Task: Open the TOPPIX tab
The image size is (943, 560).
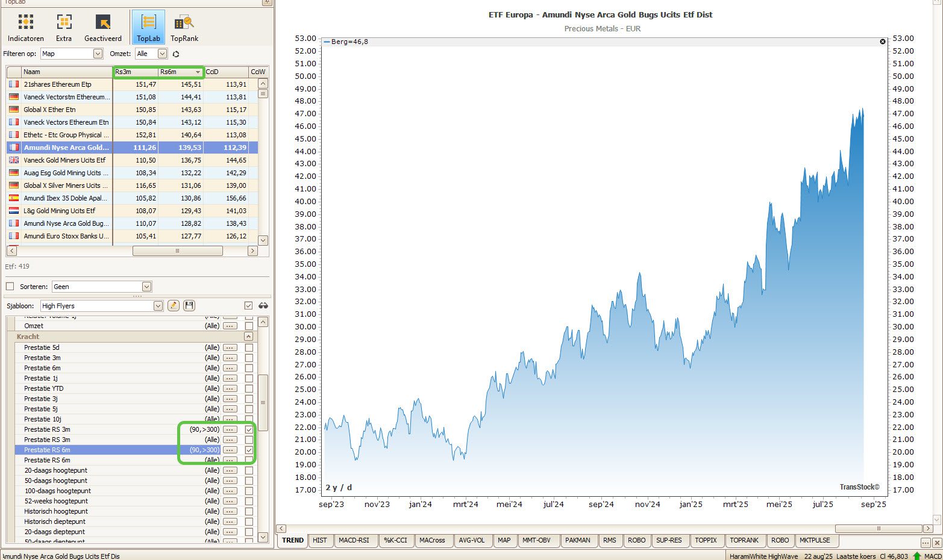Action: (x=706, y=541)
